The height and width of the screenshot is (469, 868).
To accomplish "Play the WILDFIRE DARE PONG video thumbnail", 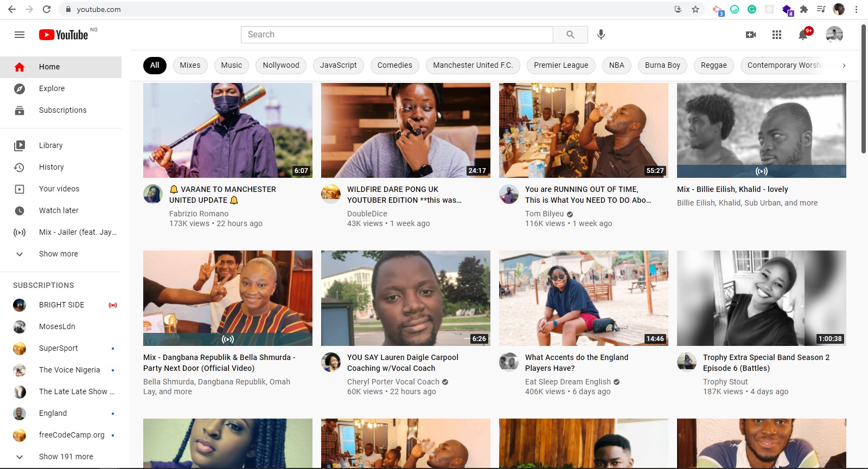I will [406, 130].
